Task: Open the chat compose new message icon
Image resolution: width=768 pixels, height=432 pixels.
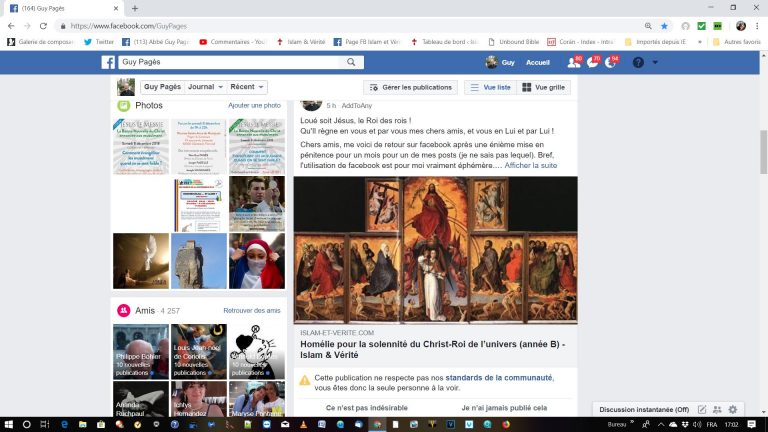Action: click(x=702, y=409)
